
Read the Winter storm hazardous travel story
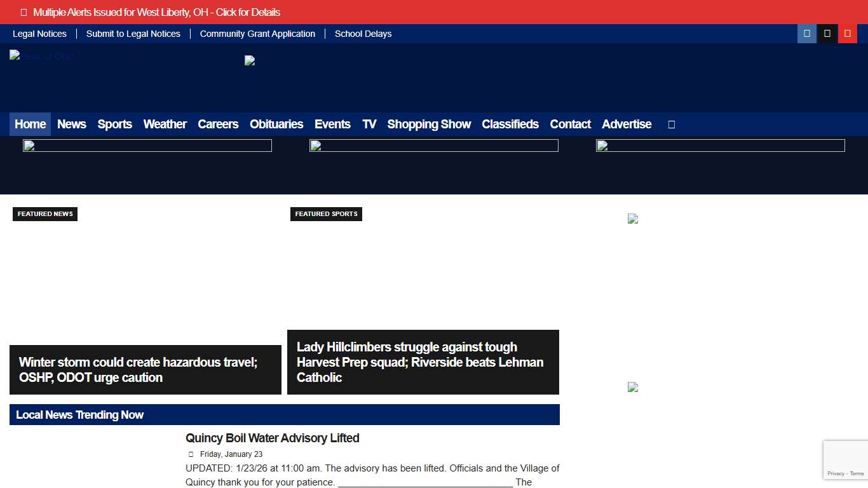point(138,370)
